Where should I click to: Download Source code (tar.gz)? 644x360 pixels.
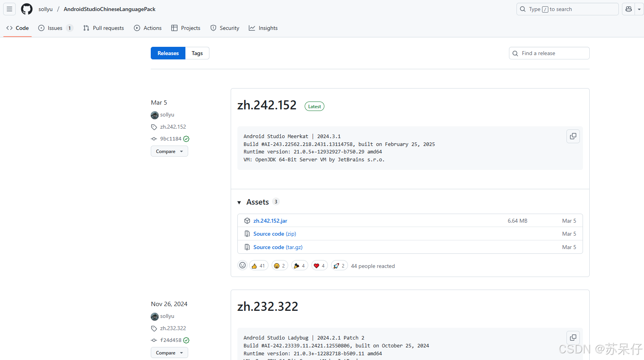(x=278, y=247)
